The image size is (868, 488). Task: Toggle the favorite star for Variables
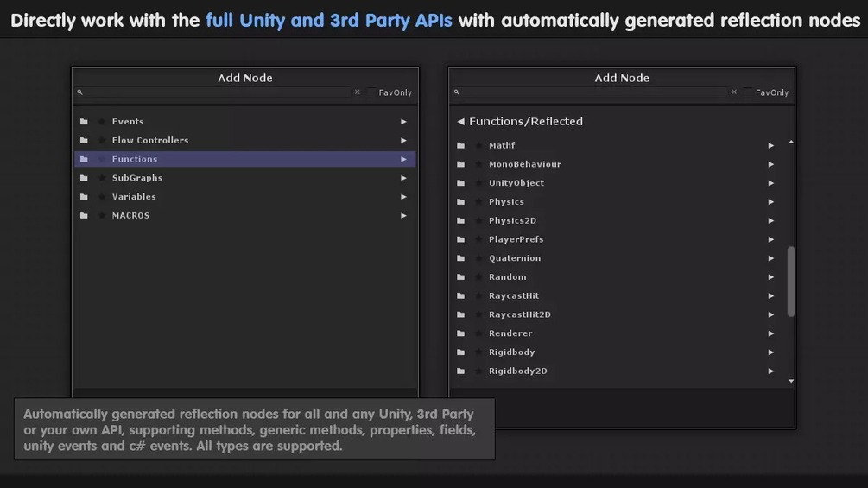click(x=101, y=197)
